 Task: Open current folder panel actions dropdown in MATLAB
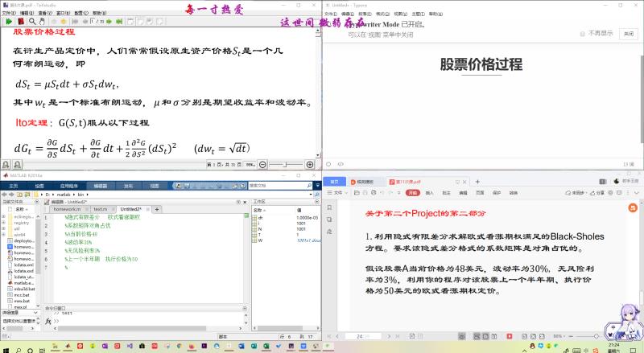(36, 202)
